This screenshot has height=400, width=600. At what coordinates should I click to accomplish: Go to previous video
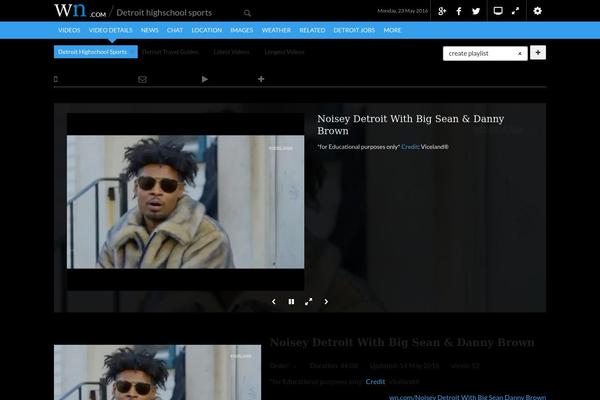[x=274, y=302]
